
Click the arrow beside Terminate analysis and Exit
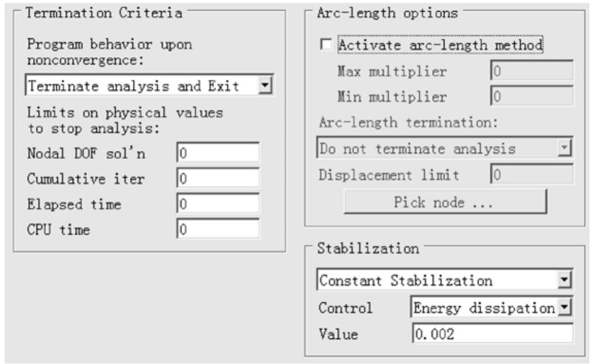pos(266,86)
